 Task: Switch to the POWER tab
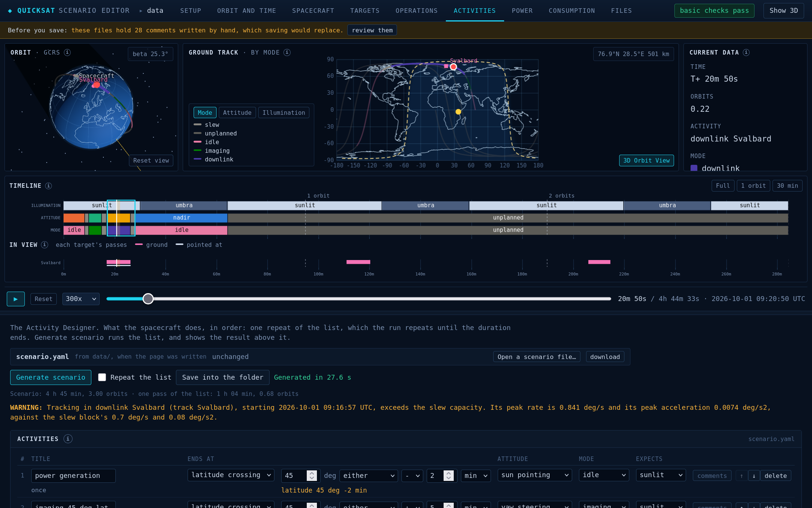tap(522, 11)
